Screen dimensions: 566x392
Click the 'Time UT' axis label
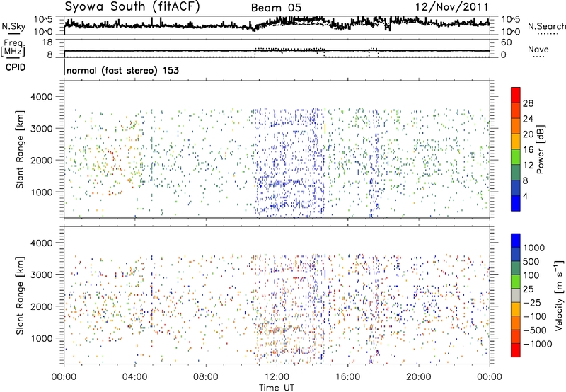pos(277,388)
